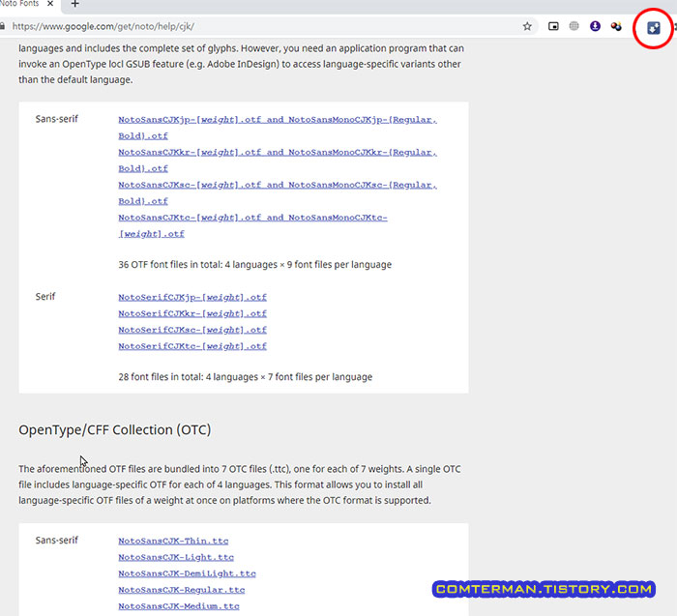Click the 'Serif' row label
This screenshot has width=677, height=616.
pos(45,297)
